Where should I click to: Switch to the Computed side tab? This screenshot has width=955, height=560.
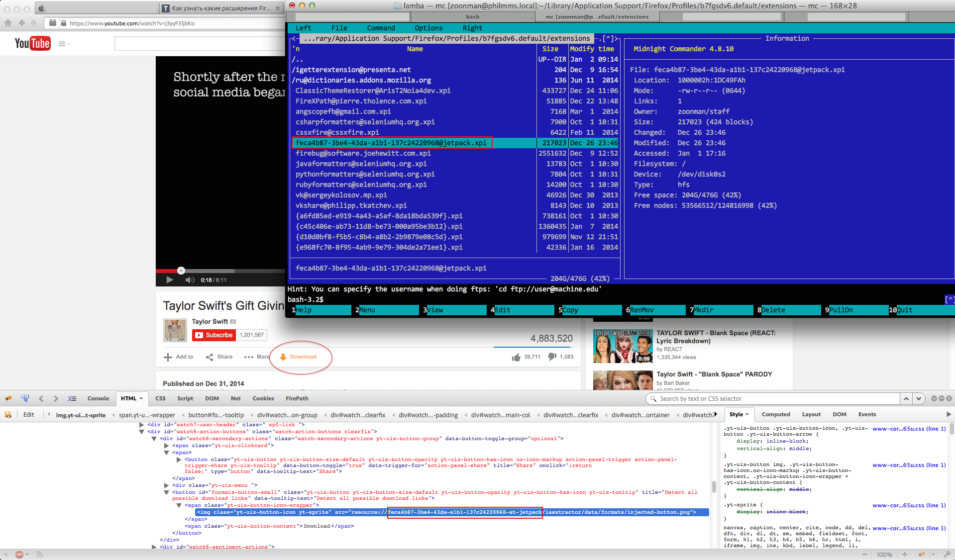click(776, 414)
